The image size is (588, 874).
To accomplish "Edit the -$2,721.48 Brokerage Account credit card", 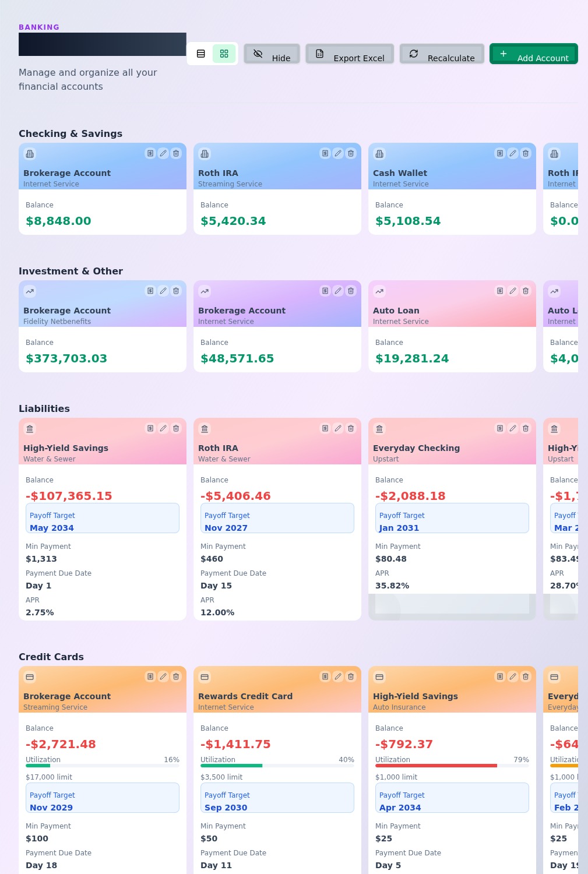I will [163, 676].
